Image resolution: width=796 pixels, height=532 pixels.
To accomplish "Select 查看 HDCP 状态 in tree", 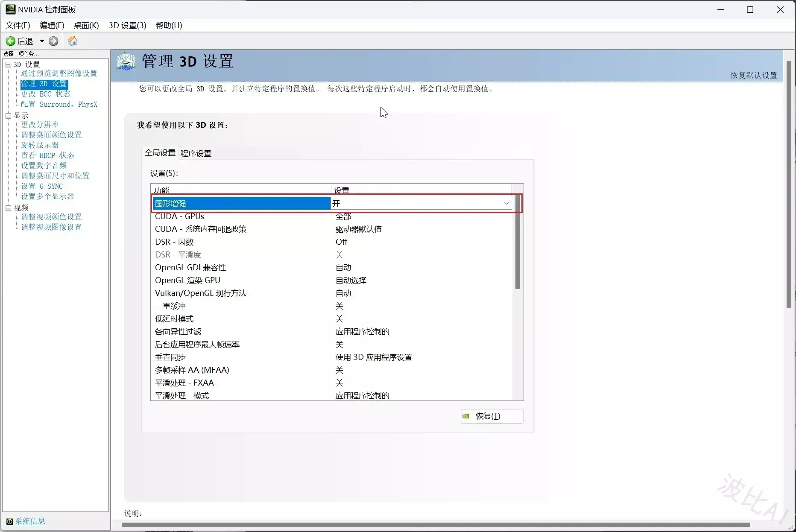I will [47, 155].
